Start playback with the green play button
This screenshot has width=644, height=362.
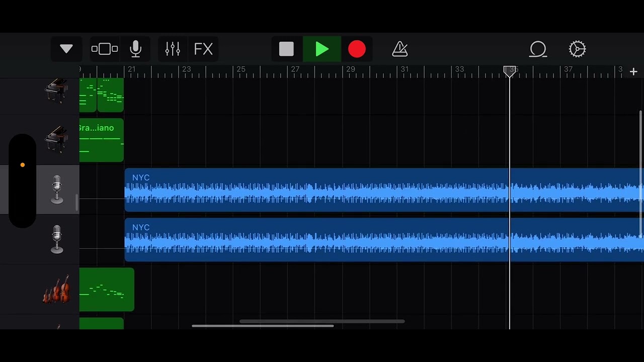[322, 49]
